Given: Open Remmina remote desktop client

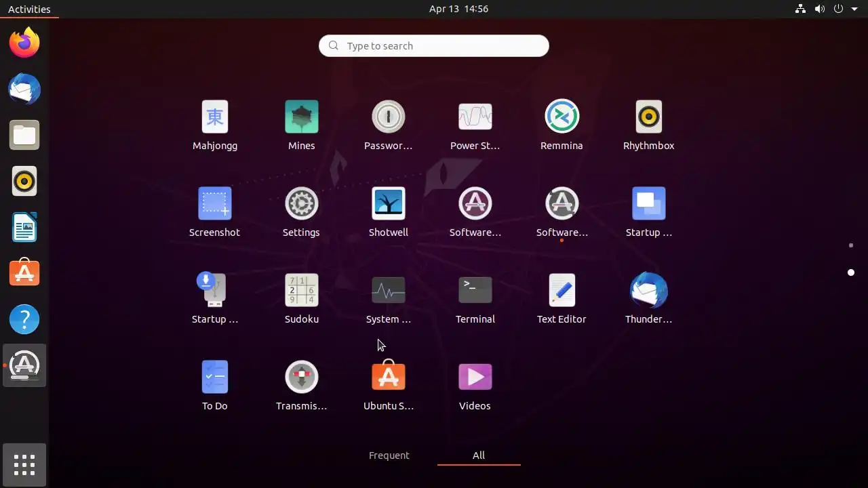Looking at the screenshot, I should coord(562,125).
